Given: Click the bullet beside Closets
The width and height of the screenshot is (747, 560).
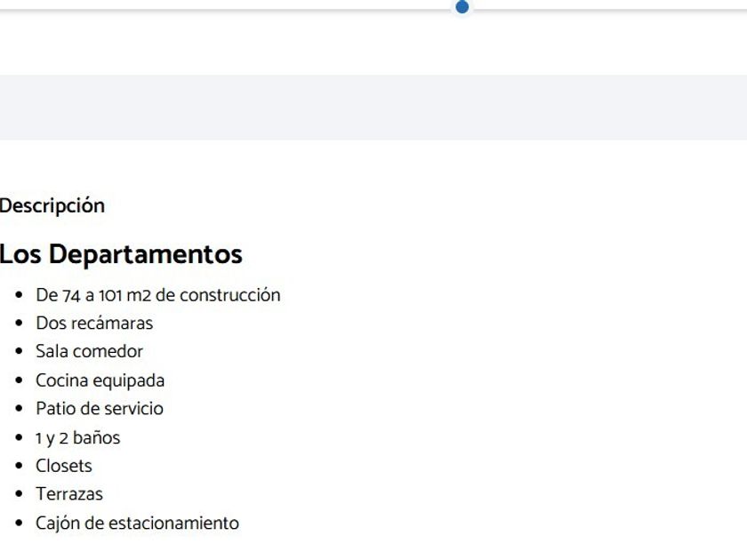Looking at the screenshot, I should point(20,466).
